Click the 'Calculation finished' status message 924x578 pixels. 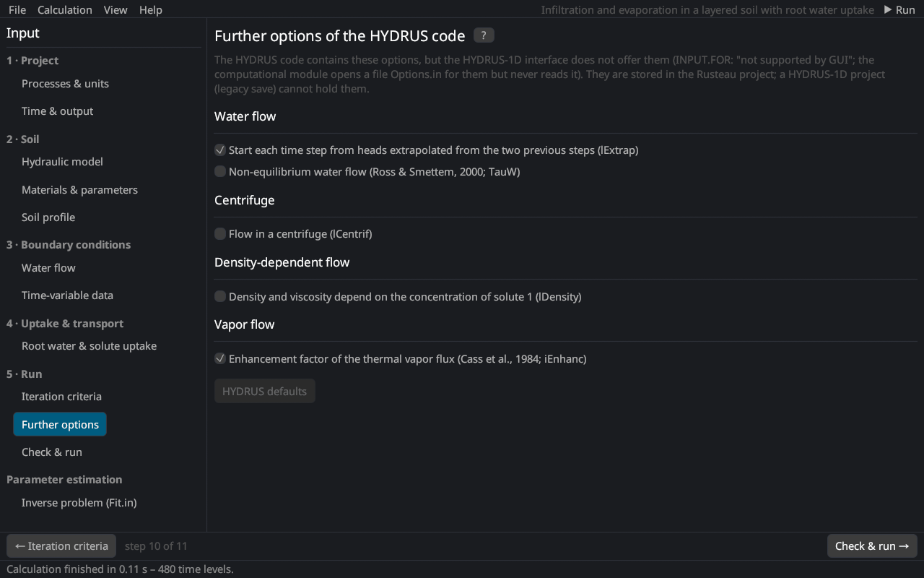(x=120, y=569)
